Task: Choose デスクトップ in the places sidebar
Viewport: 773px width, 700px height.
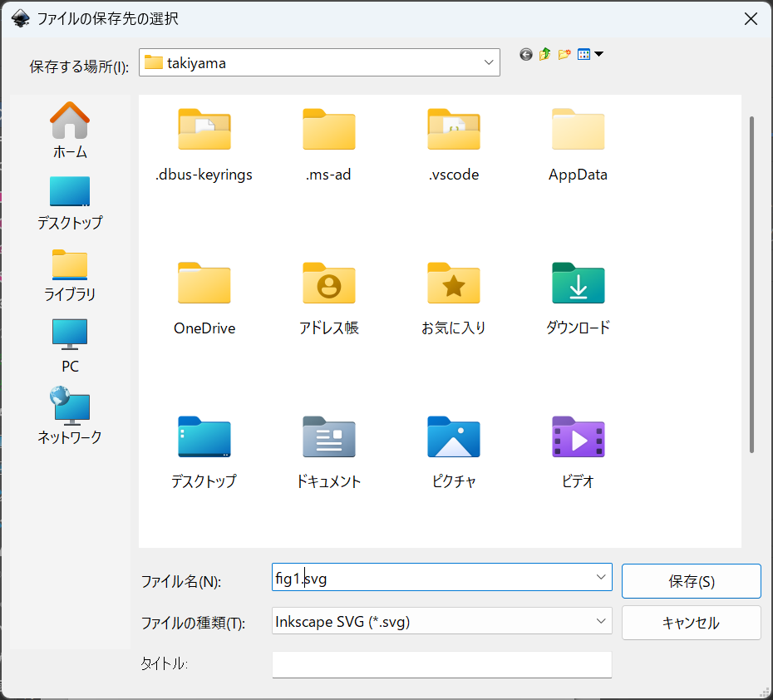Action: [70, 202]
